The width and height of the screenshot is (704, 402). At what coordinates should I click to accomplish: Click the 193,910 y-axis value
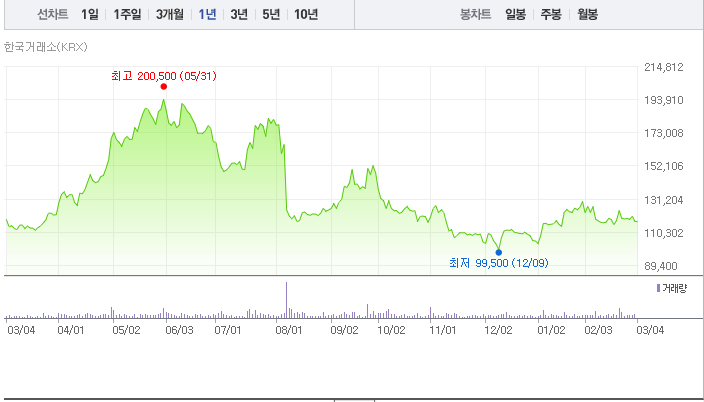[664, 100]
